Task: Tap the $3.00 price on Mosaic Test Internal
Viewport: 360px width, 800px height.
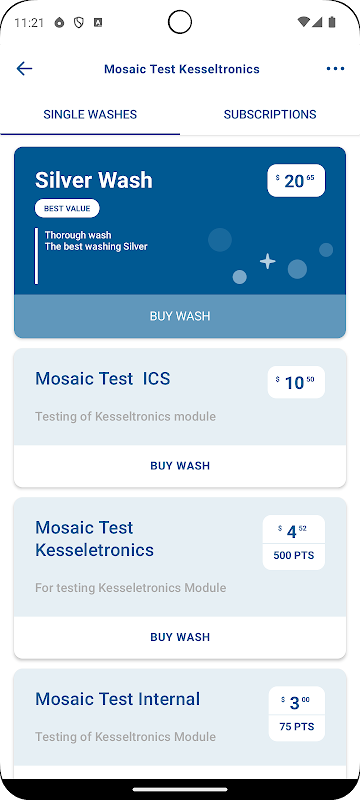Action: pos(296,702)
